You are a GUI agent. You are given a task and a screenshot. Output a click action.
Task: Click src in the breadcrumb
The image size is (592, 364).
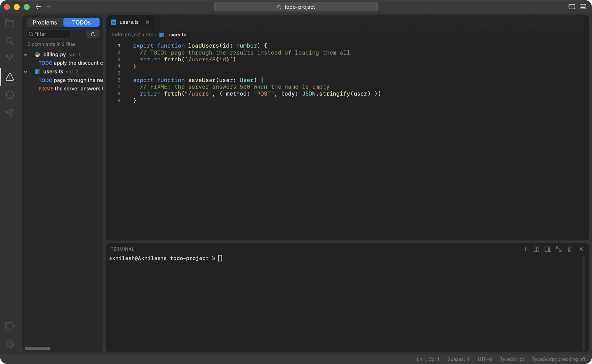pyautogui.click(x=150, y=35)
